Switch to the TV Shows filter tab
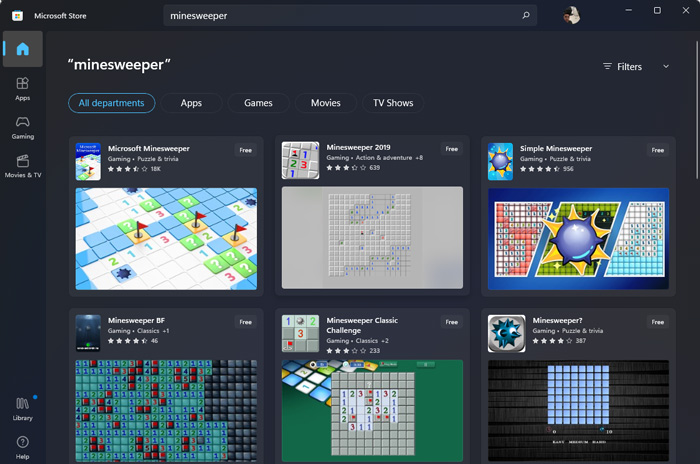This screenshot has width=700, height=464. point(393,103)
